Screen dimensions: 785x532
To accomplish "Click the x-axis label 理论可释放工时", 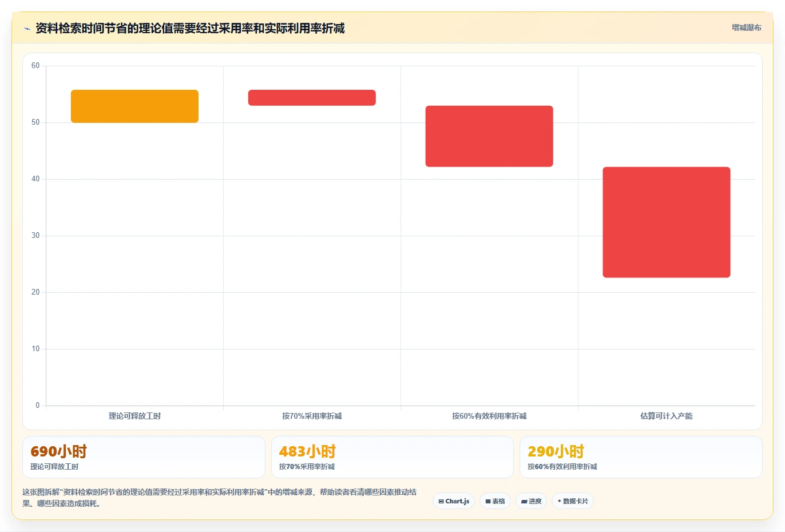I will pos(134,416).
